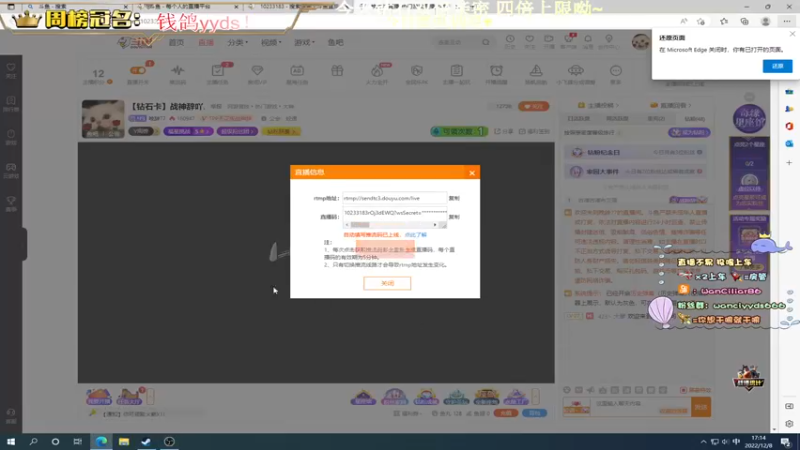The image size is (800, 450).
Task: Copy the rtmp address with 复制
Action: click(x=454, y=198)
